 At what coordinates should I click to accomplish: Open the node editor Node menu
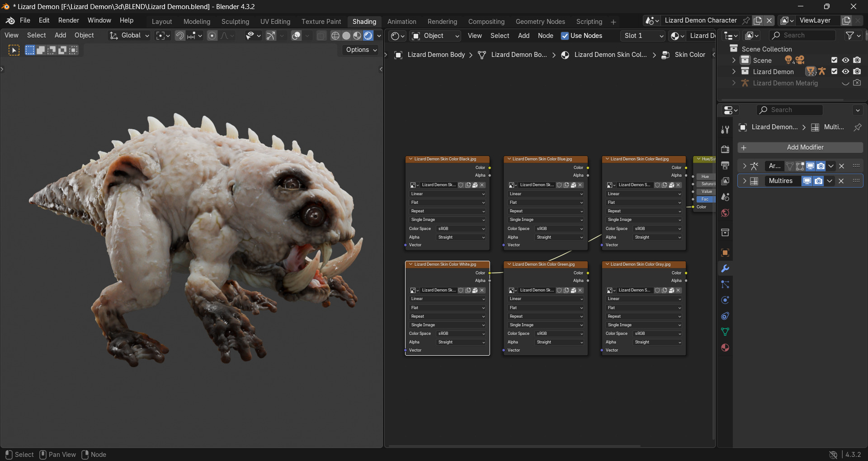pos(545,36)
